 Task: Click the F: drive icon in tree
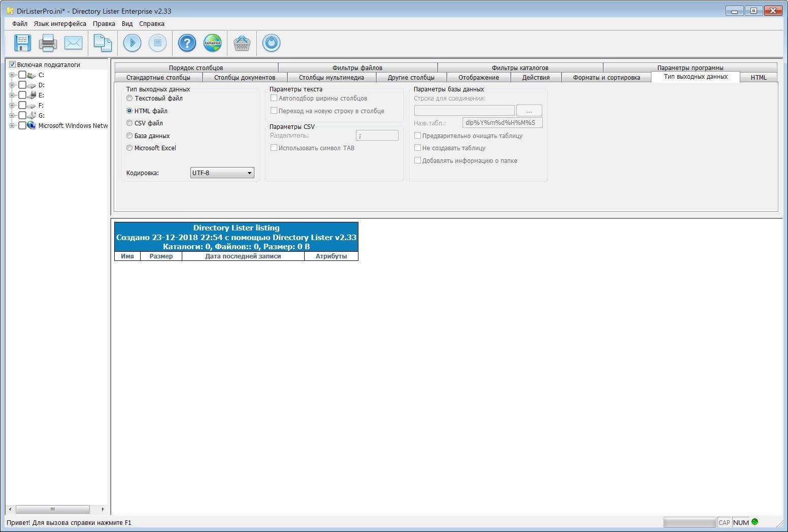[x=31, y=106]
